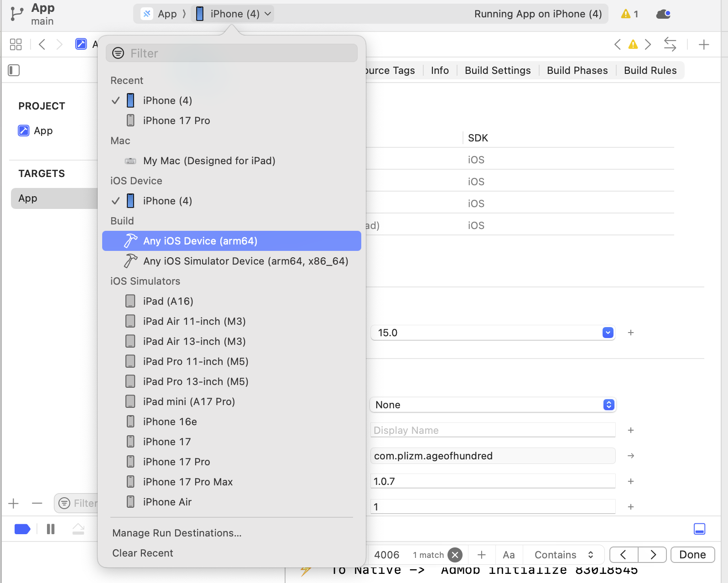728x583 pixels.
Task: Remove selected target with minus
Action: point(37,503)
